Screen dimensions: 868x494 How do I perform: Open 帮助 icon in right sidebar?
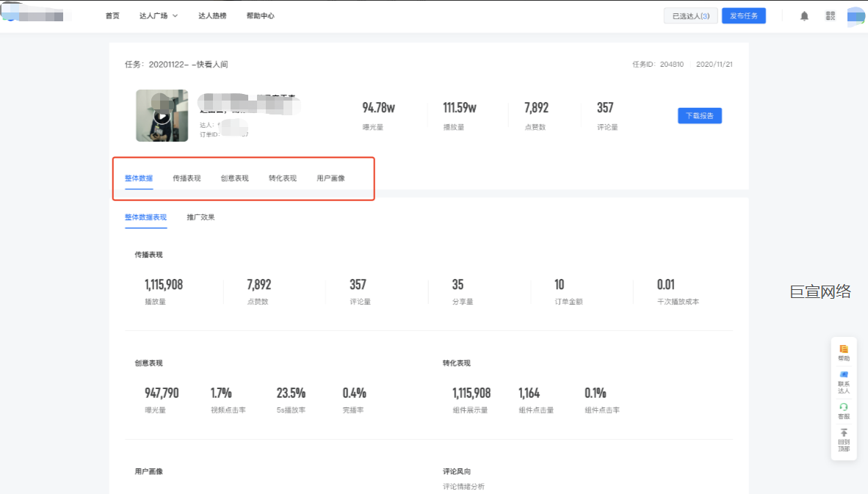pos(844,352)
